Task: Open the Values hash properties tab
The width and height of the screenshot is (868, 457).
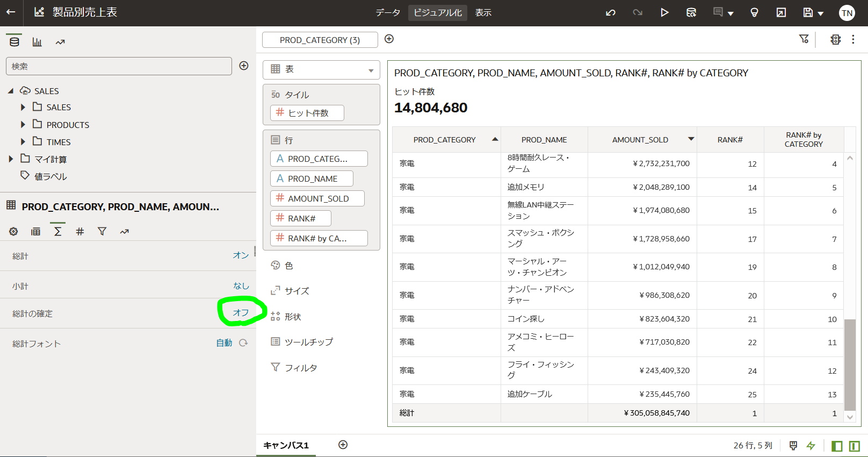Action: (79, 231)
